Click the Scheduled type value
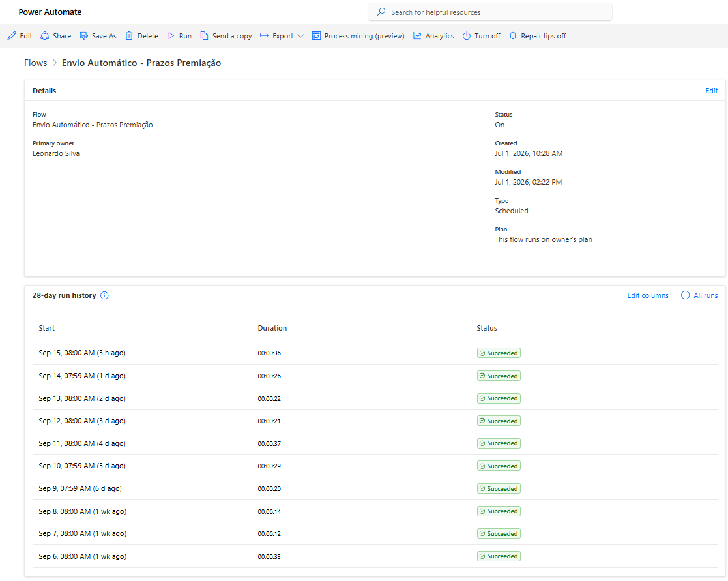The width and height of the screenshot is (728, 581). (x=511, y=211)
